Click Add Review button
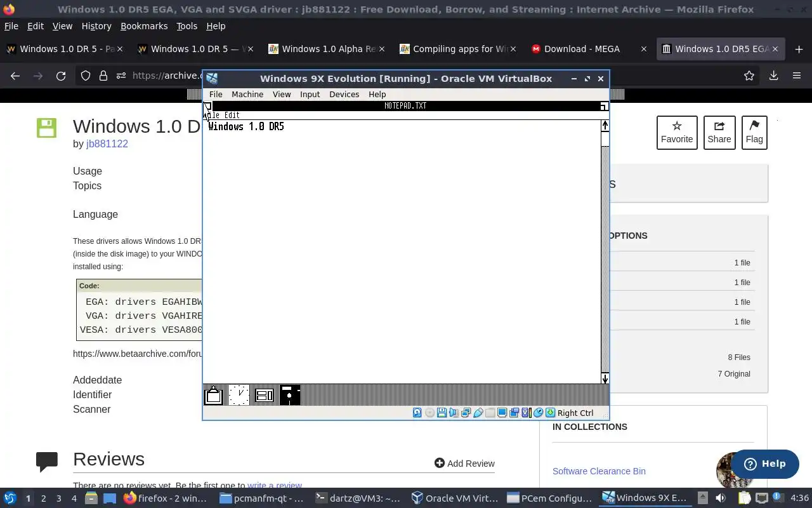 coord(464,464)
